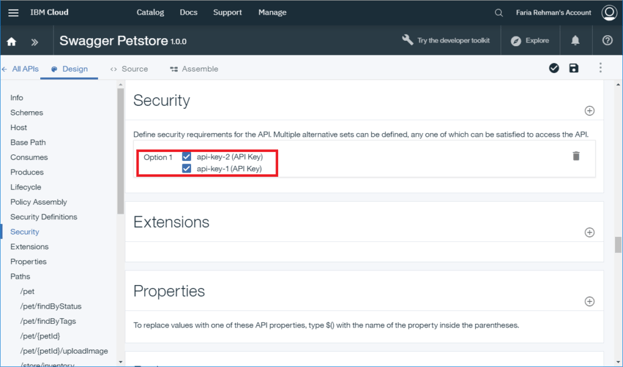Switch to the Assemble tab
This screenshot has width=623, height=367.
click(194, 69)
